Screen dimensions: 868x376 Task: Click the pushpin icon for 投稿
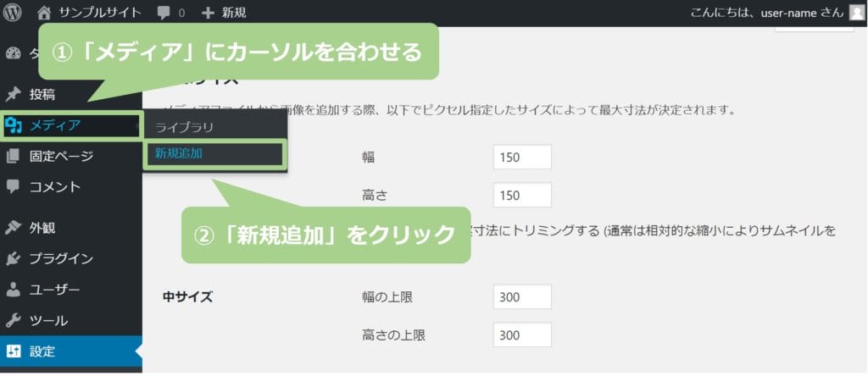[x=13, y=94]
